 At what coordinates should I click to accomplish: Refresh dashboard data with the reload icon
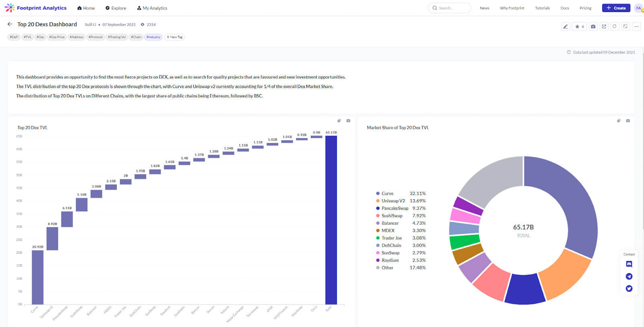614,27
